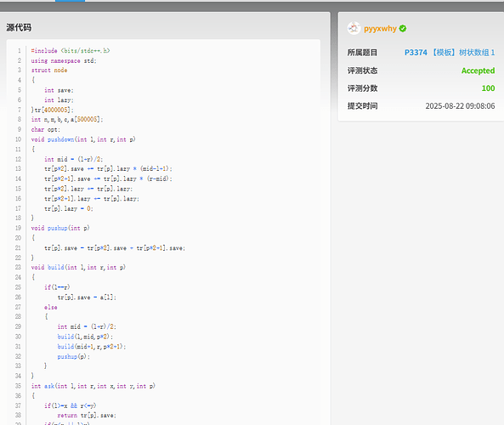Click the void build function declaration line
Screen dimensions: 504x425
coord(78,267)
